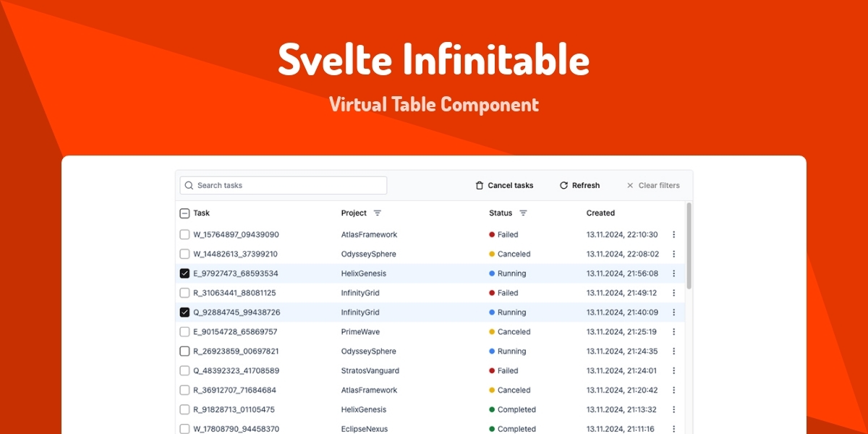Viewport: 868px width, 434px height.
Task: Click task name Q_48392323_41708589
Action: coord(236,370)
